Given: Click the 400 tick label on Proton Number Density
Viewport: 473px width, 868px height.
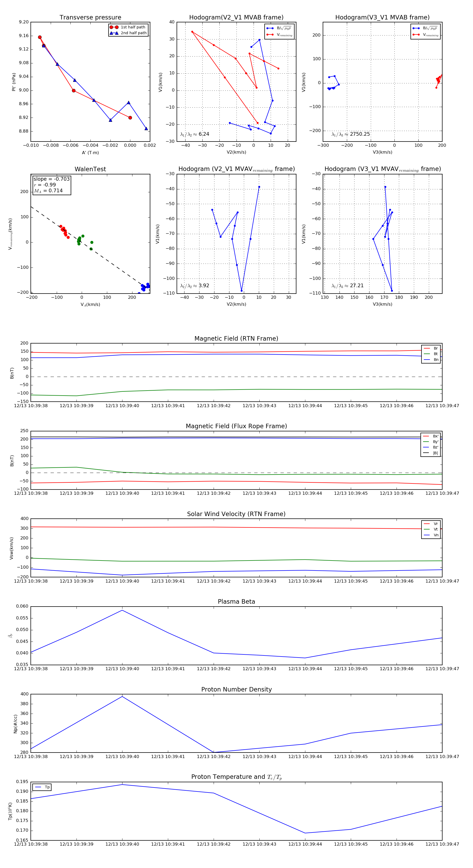Looking at the screenshot, I should [x=25, y=694].
